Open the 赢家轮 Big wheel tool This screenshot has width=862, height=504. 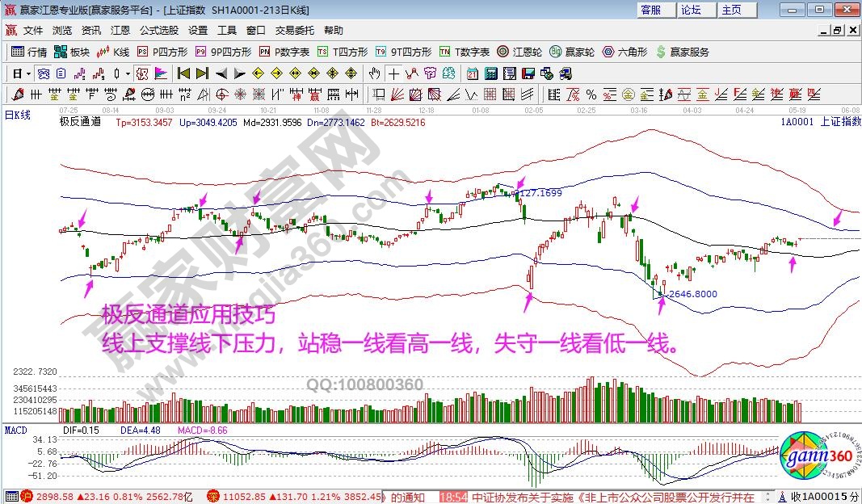point(572,52)
